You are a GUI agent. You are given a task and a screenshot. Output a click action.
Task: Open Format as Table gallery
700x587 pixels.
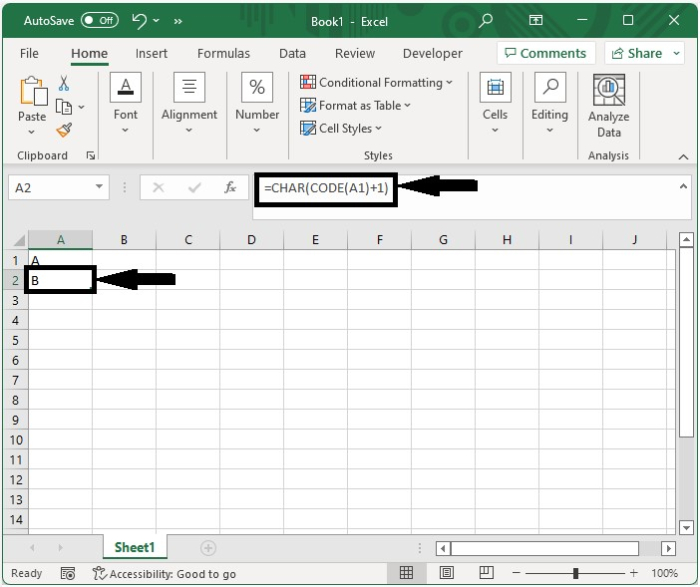click(355, 105)
